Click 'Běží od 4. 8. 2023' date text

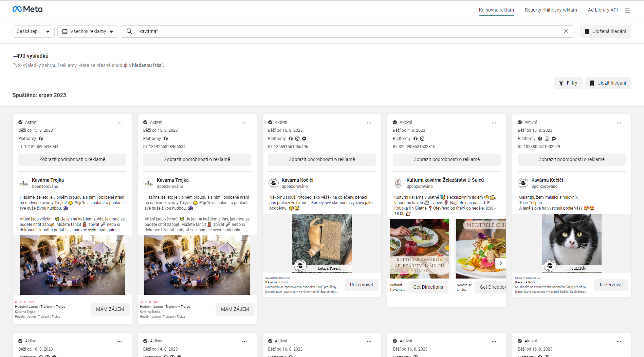pos(409,130)
